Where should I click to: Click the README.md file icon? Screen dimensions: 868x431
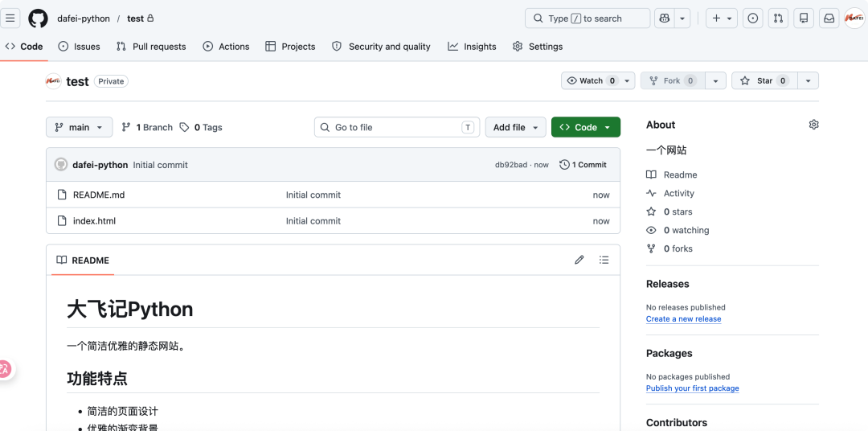tap(62, 195)
